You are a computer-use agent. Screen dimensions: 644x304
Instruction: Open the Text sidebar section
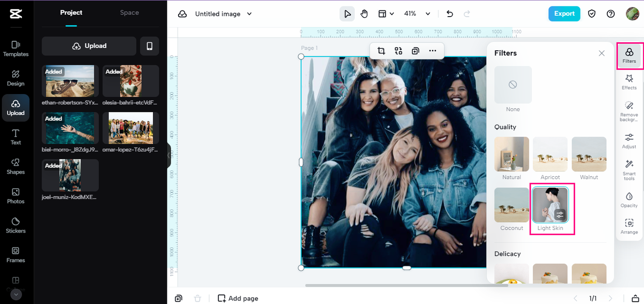[x=16, y=137]
